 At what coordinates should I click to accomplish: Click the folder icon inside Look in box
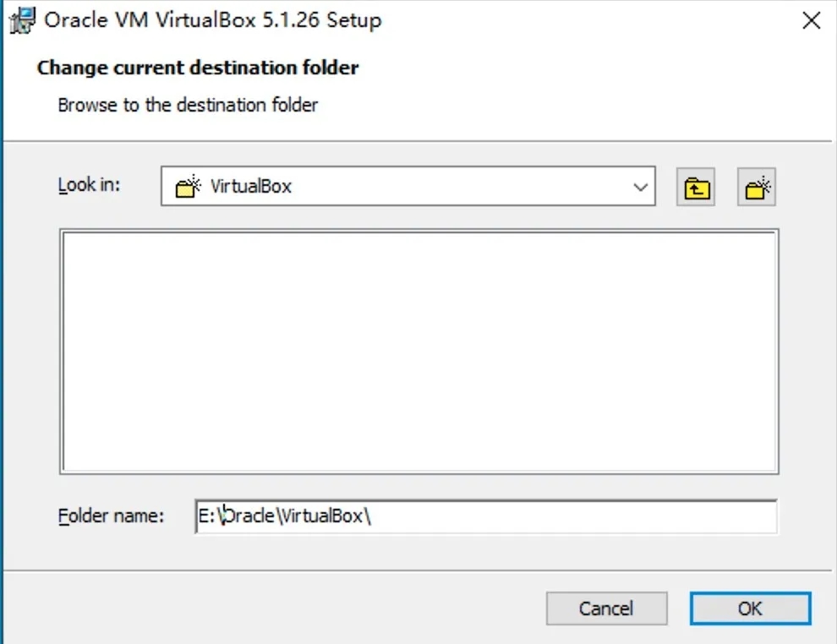pos(186,187)
